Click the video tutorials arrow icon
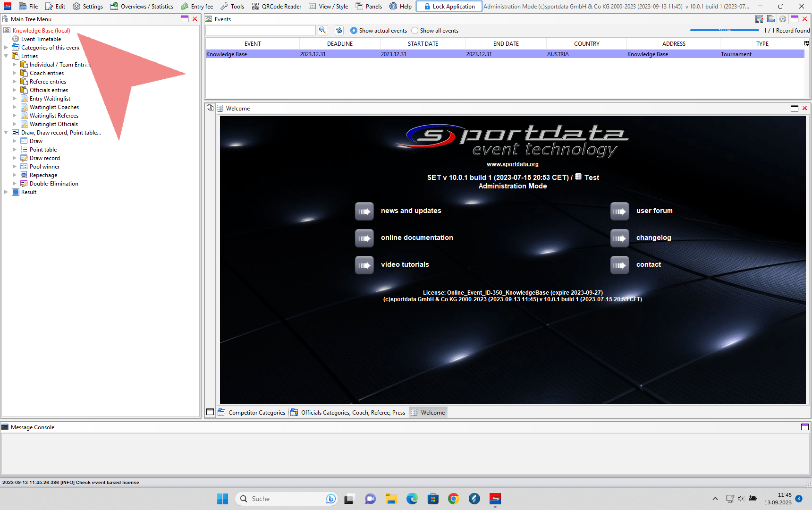The image size is (812, 510). tap(364, 265)
